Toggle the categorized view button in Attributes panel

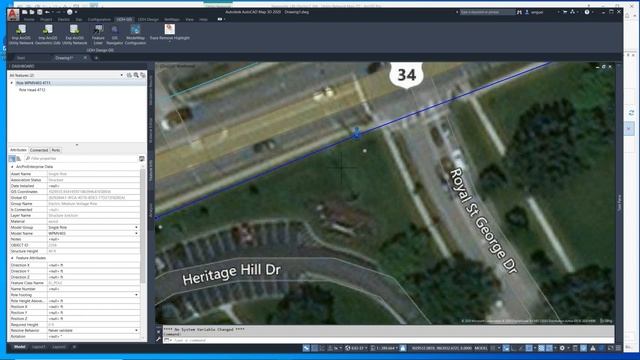12,158
